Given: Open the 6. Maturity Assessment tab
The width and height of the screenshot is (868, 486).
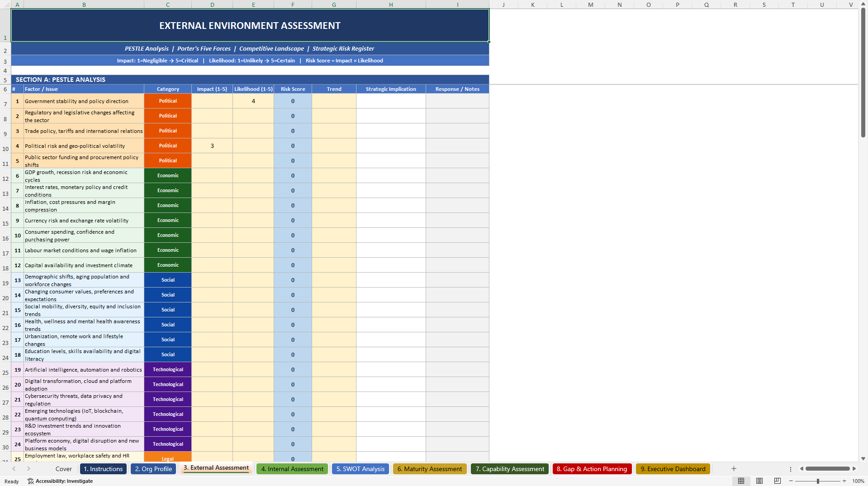Looking at the screenshot, I should coord(430,469).
